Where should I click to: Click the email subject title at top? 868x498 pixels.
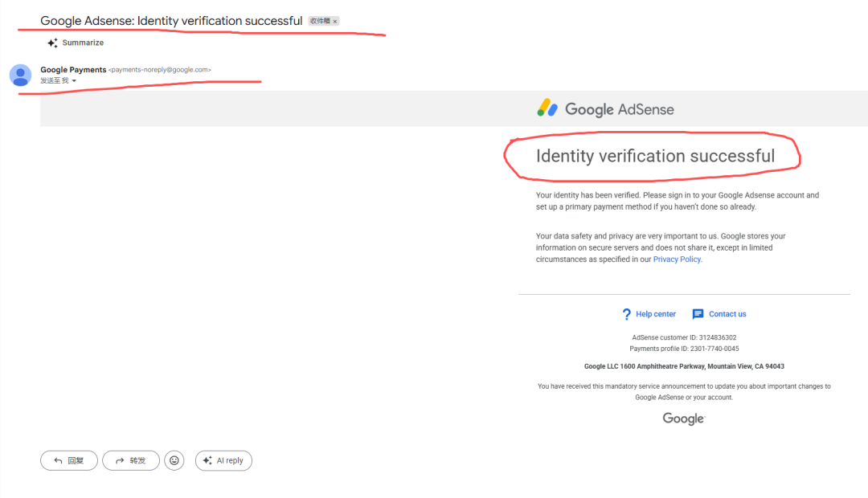[x=171, y=21]
